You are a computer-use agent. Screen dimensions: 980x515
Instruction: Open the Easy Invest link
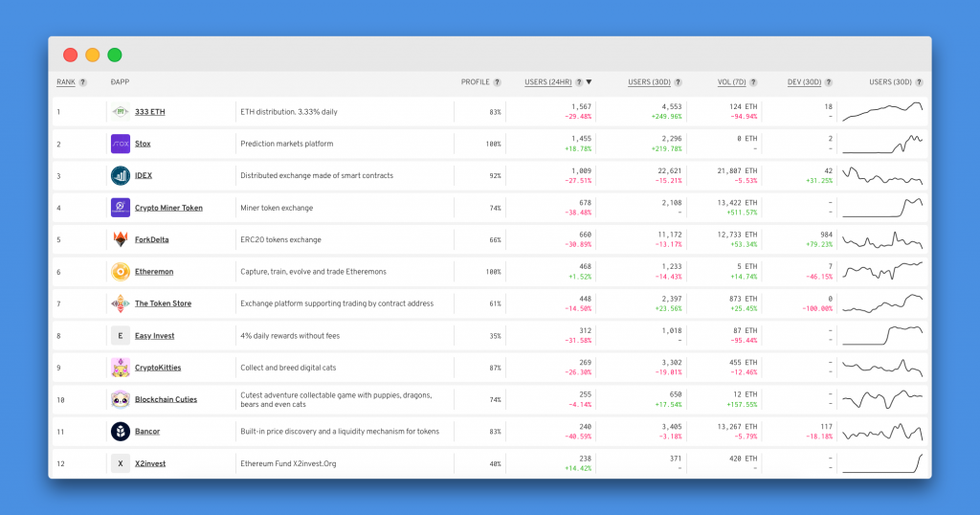pos(154,336)
